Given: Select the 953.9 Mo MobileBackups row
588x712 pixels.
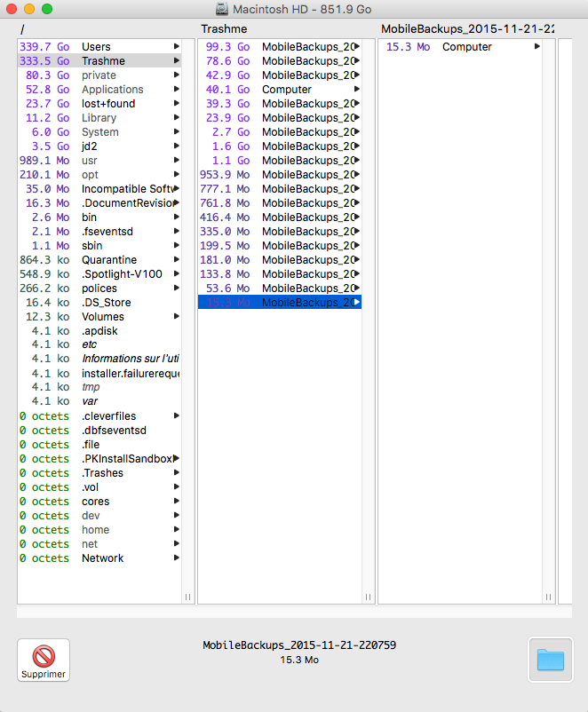Looking at the screenshot, I should (280, 174).
